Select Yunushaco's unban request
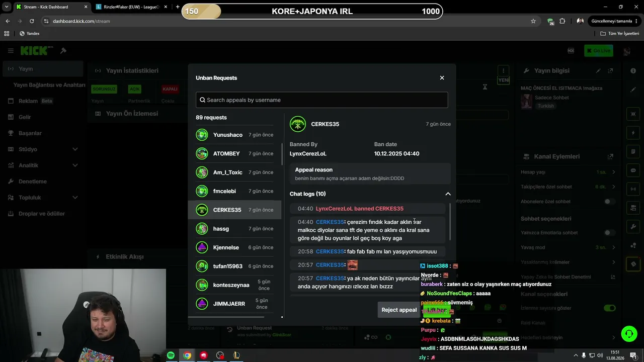Screen dimensions: 644x362 coord(234,135)
